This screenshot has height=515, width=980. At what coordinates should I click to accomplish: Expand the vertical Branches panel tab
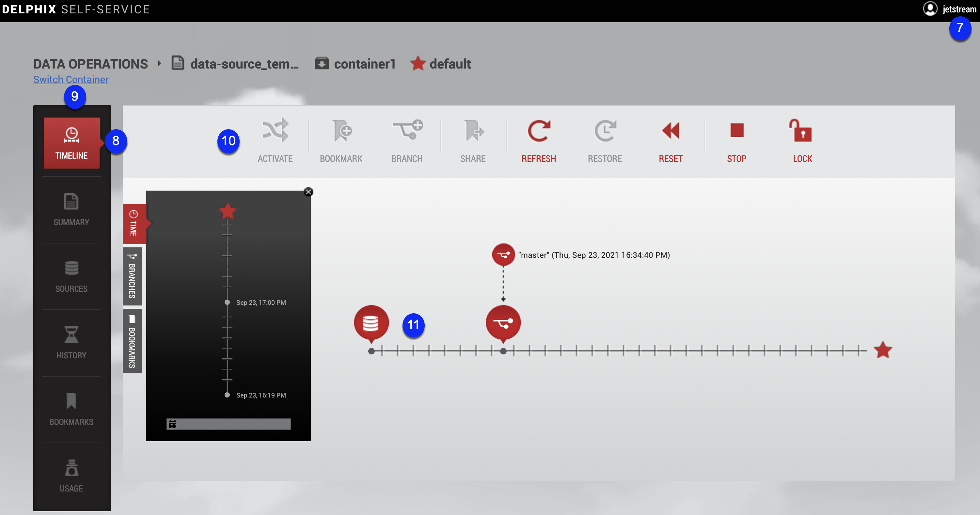(133, 276)
